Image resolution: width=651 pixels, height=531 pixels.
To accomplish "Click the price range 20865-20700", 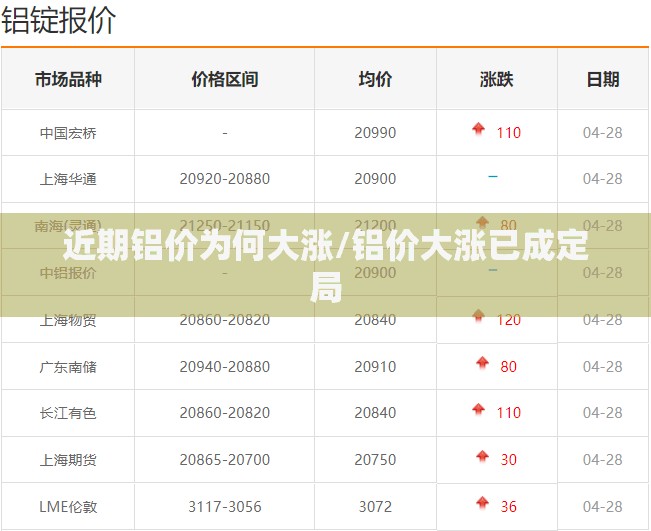I will point(225,460).
